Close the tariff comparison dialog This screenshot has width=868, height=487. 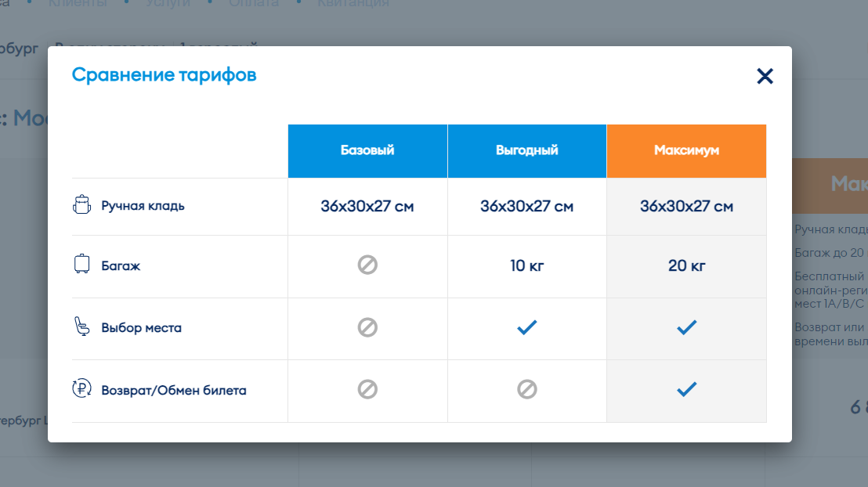tap(765, 76)
